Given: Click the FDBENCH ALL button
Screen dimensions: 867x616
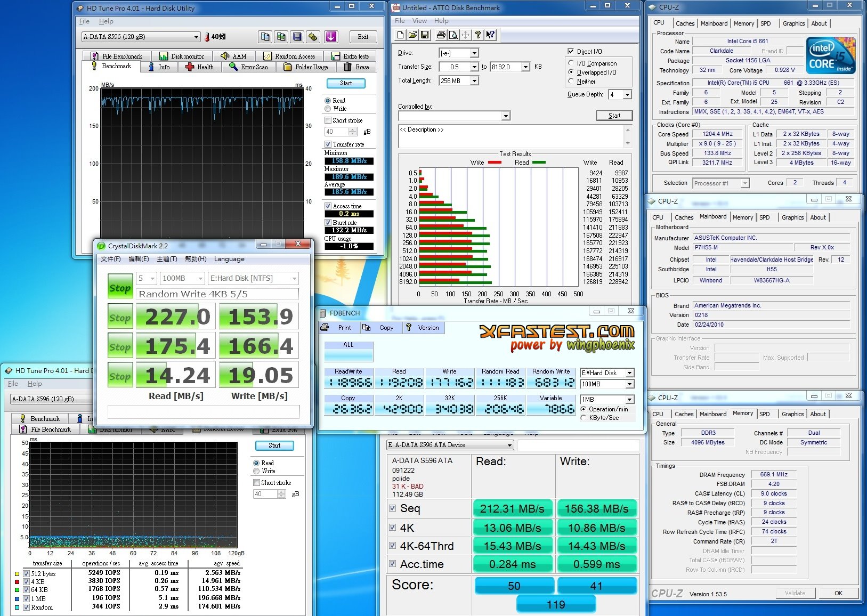Looking at the screenshot, I should [349, 351].
